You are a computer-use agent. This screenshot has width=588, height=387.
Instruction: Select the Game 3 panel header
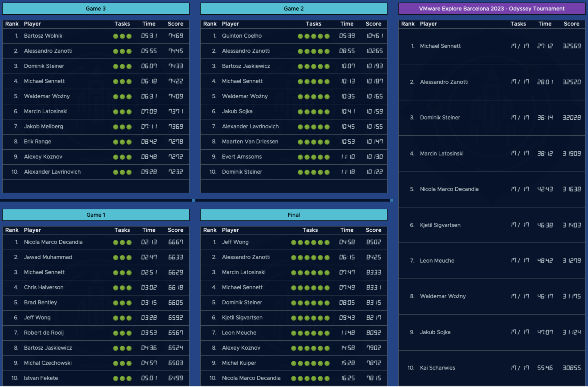pos(96,9)
